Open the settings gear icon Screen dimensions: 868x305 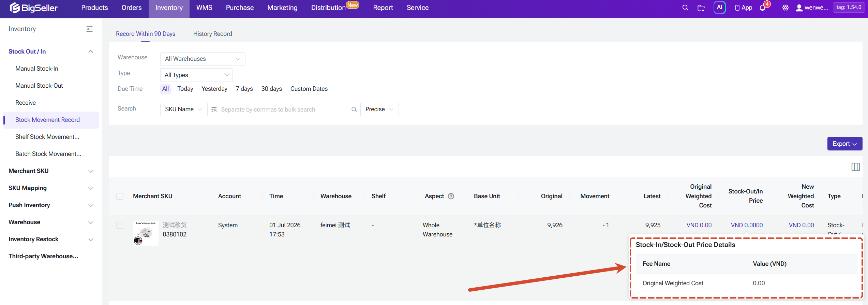pyautogui.click(x=785, y=8)
